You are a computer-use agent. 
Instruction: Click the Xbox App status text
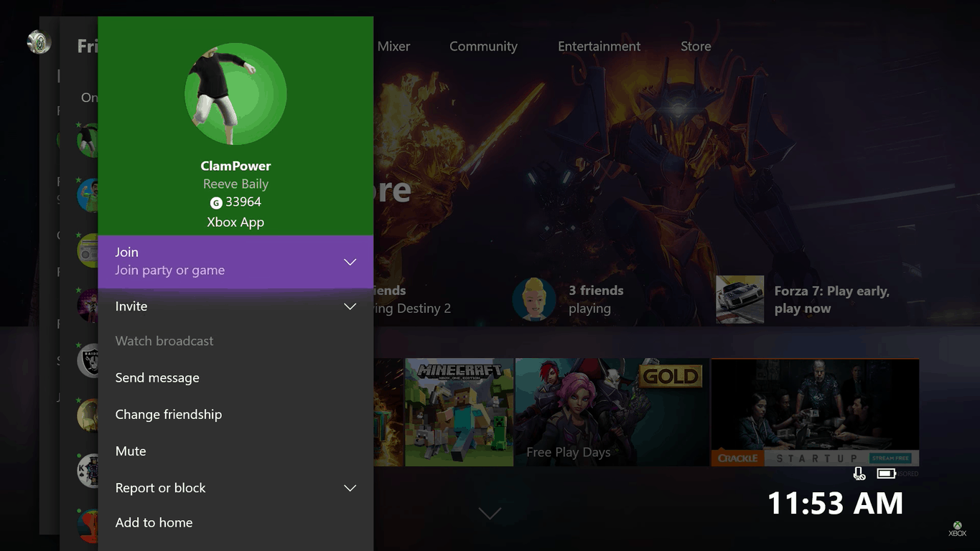[x=235, y=222]
